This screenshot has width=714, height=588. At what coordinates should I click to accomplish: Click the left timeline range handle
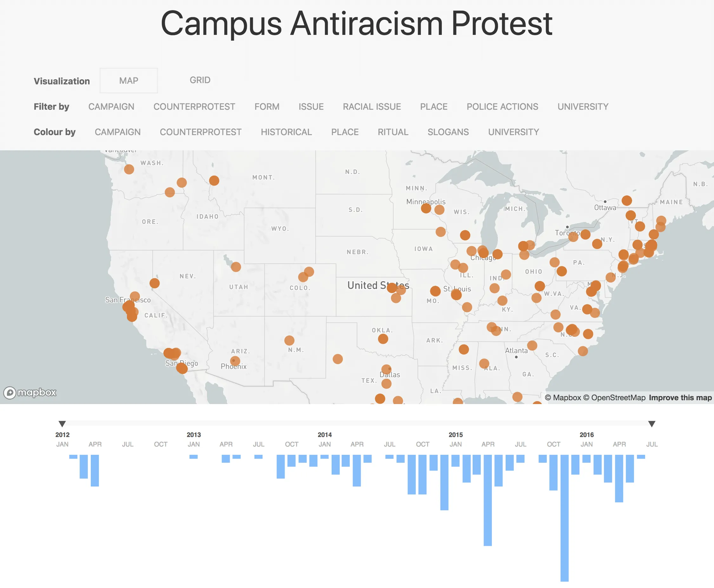62,424
